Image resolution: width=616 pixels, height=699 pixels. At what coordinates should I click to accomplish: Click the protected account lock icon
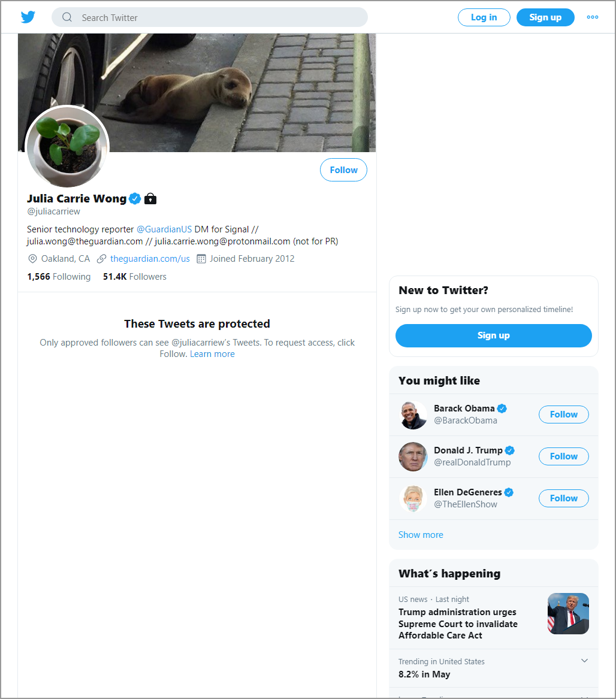[x=151, y=198]
